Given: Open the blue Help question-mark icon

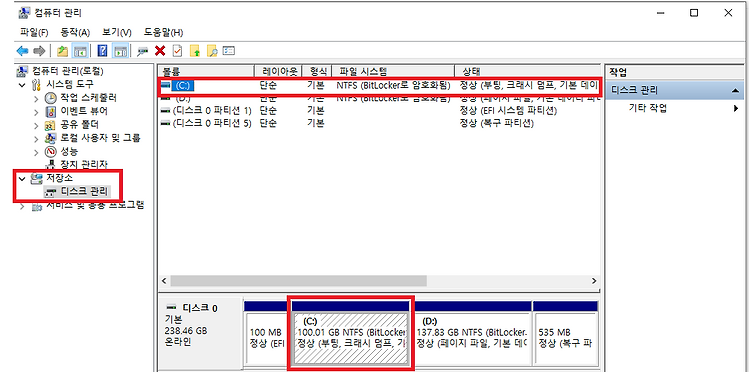Looking at the screenshot, I should coord(102,51).
